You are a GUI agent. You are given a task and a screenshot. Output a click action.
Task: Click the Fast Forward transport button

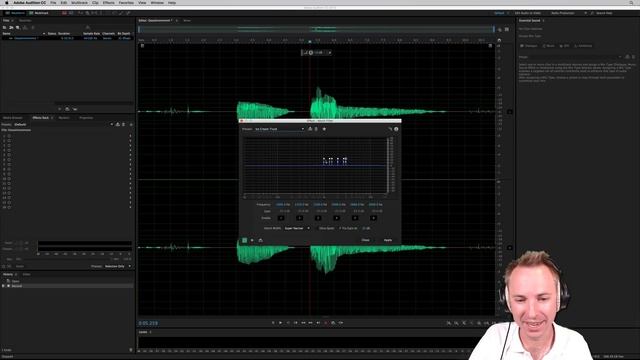pyautogui.click(x=311, y=323)
